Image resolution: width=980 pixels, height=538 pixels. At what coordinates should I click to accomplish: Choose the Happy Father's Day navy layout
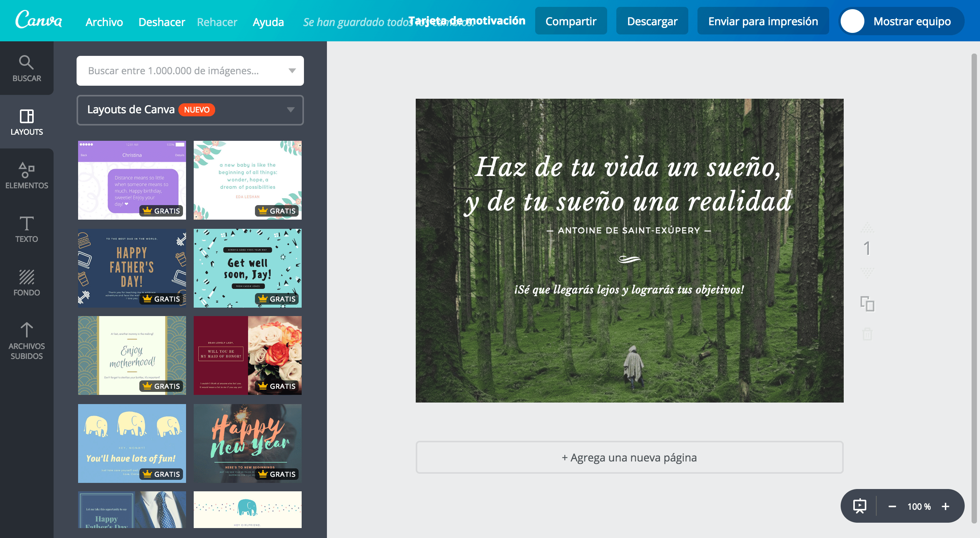point(132,268)
